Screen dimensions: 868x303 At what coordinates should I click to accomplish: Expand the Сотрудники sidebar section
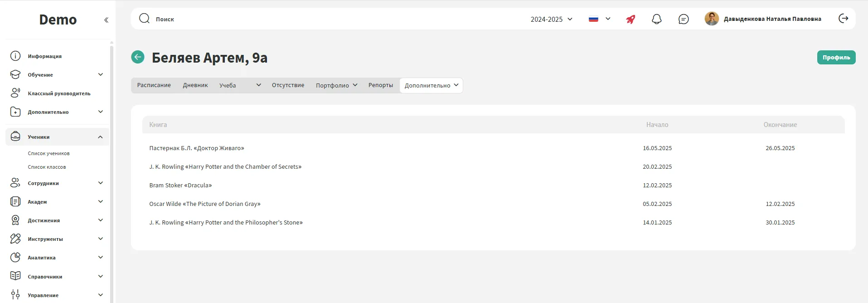point(100,183)
